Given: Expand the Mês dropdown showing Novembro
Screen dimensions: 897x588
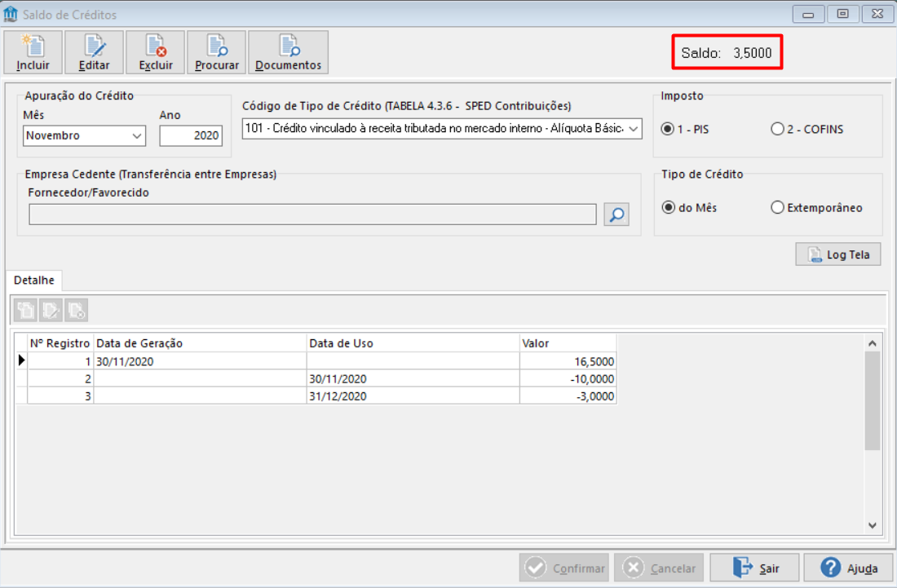Looking at the screenshot, I should tap(137, 135).
